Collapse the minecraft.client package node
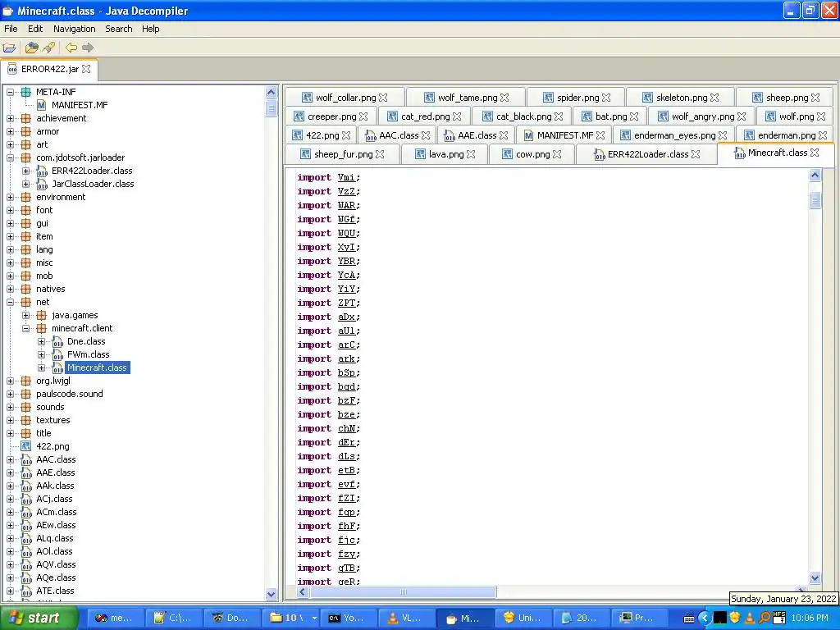Viewport: 840px width, 630px height. tap(25, 328)
